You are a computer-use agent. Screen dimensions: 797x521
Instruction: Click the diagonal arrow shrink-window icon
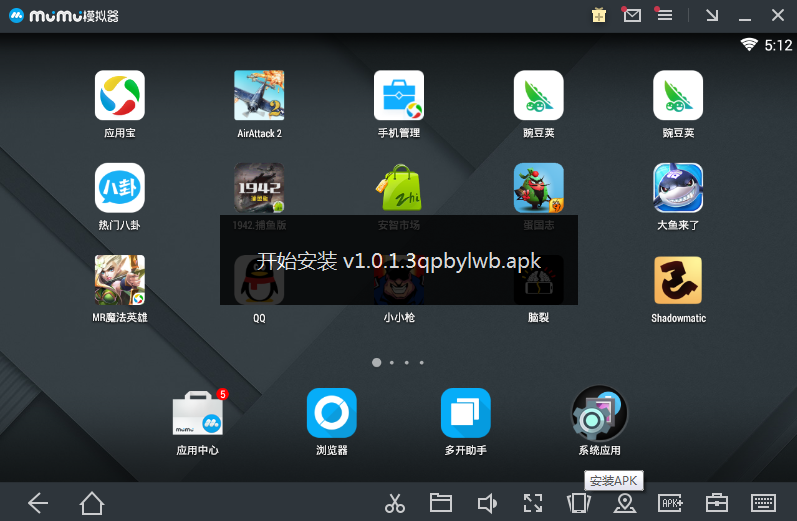tap(712, 15)
